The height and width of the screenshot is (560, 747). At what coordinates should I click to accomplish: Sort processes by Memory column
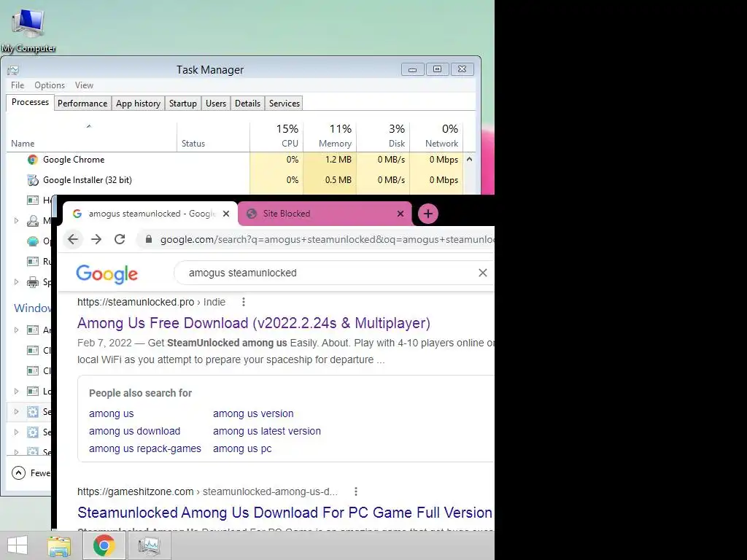330,136
